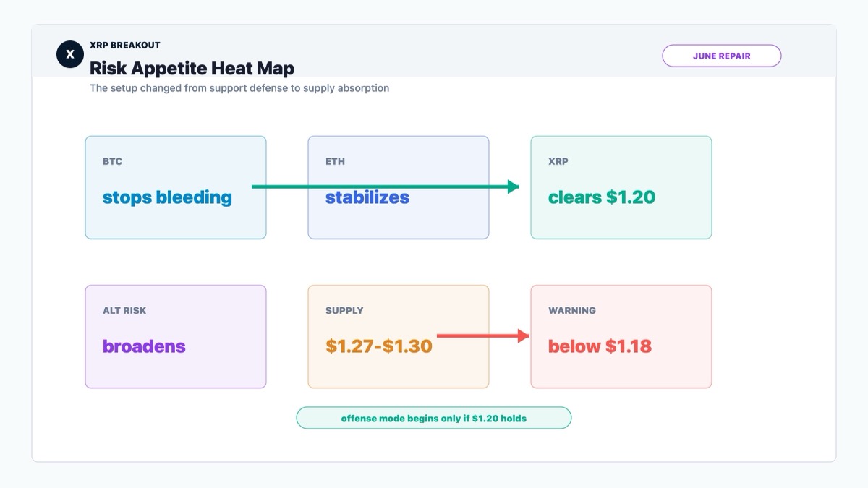The width and height of the screenshot is (868, 488).
Task: Click the 'stabilizes' text
Action: [367, 197]
